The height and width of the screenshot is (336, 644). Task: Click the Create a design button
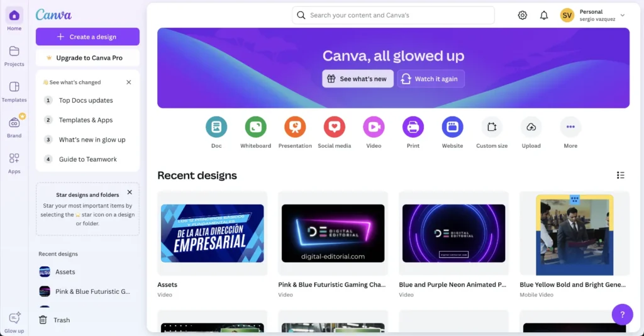(87, 36)
